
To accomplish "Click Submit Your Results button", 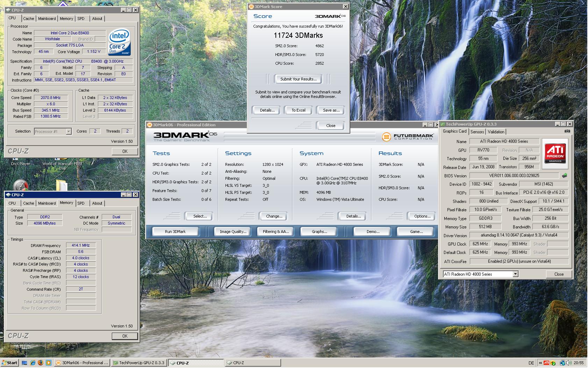I will pos(299,79).
